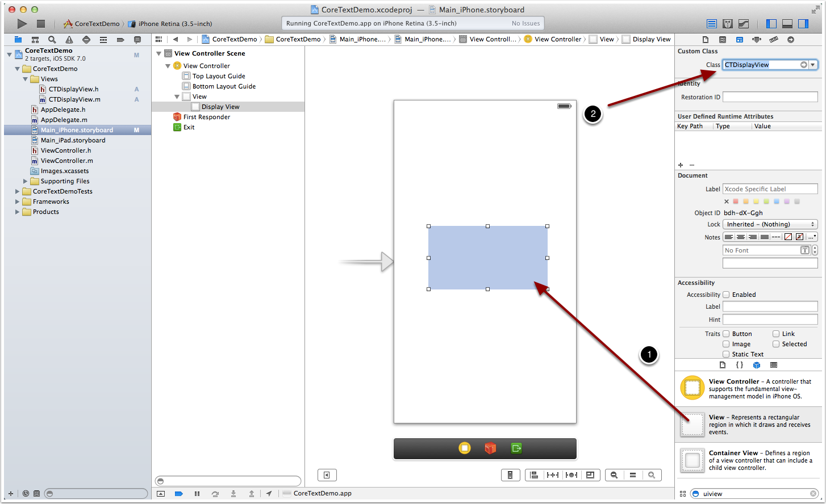Click zoom out on storyboard canvas
This screenshot has height=504, width=826.
coord(614,475)
